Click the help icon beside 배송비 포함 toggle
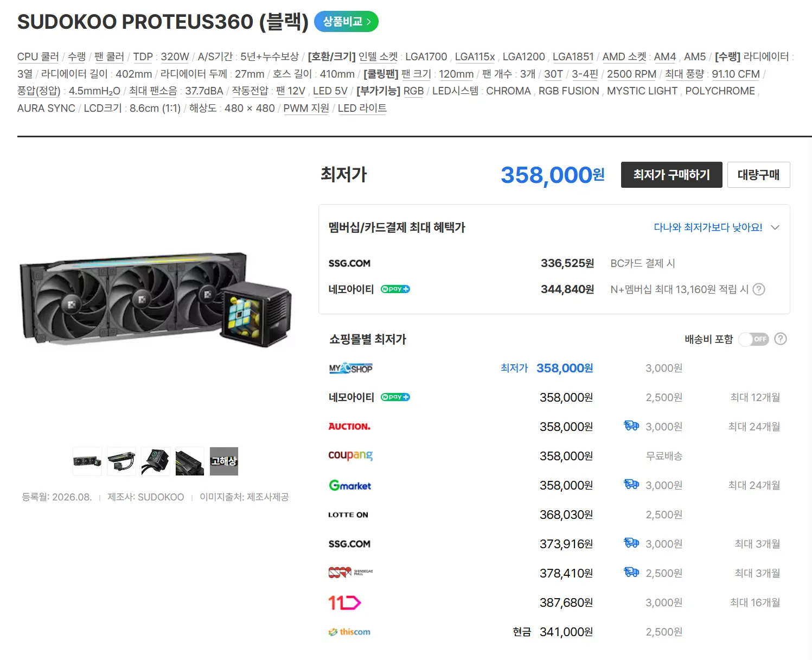Image resolution: width=812 pixels, height=660 pixels. point(781,339)
